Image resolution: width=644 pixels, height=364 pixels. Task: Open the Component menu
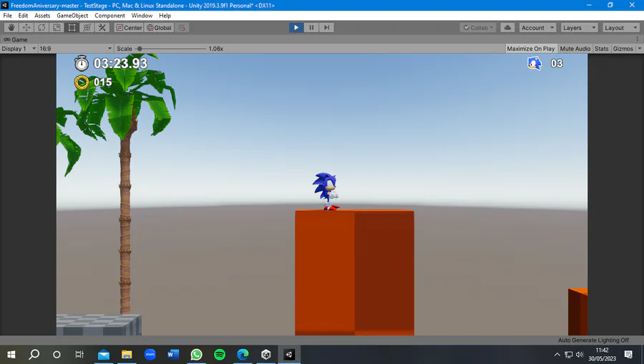click(x=109, y=16)
